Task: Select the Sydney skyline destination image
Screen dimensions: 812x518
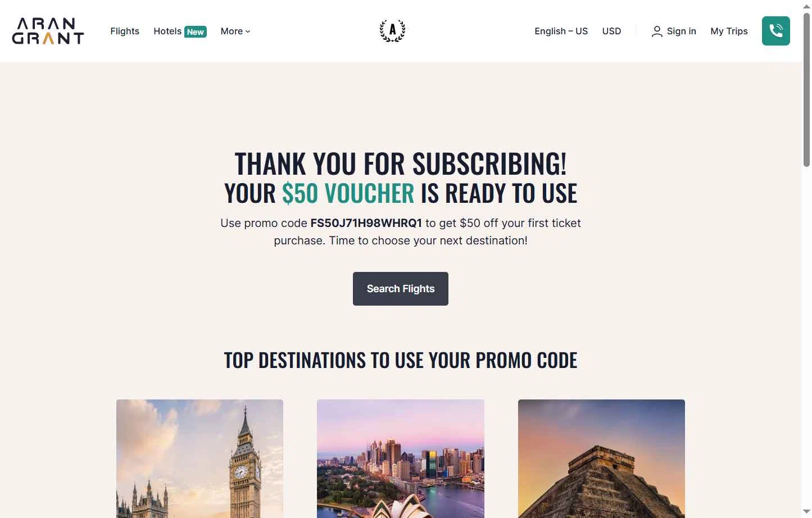Action: pos(401,458)
